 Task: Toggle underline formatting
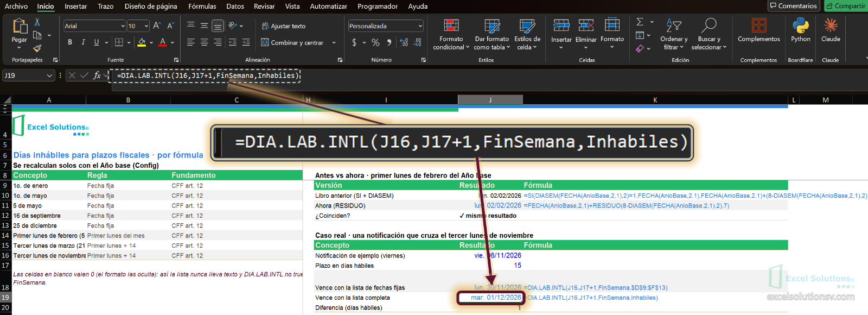(97, 42)
